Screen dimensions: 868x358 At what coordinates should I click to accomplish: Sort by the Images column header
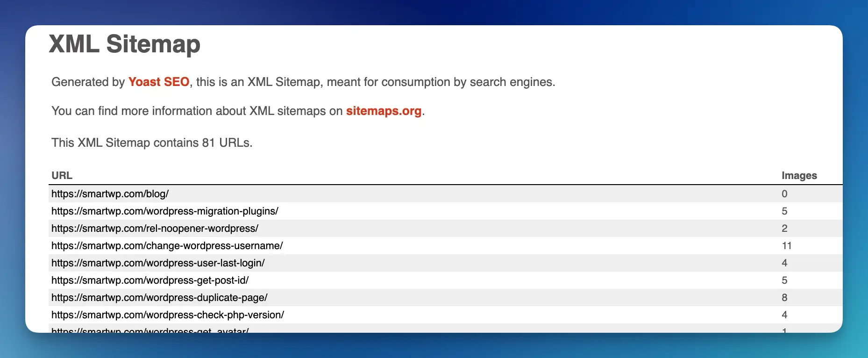[799, 175]
